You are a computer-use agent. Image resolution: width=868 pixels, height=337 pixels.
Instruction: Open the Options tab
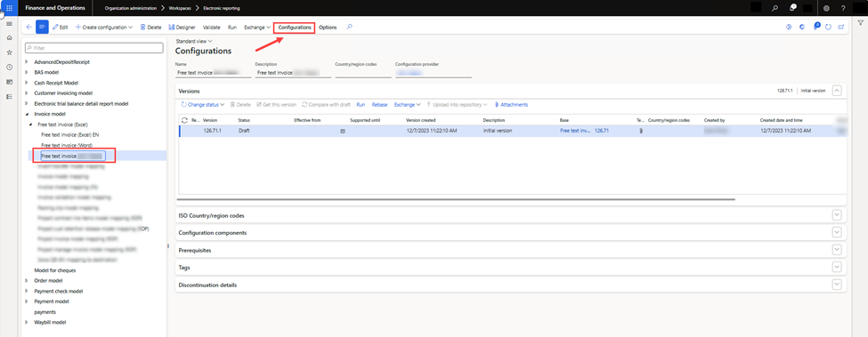click(x=328, y=27)
